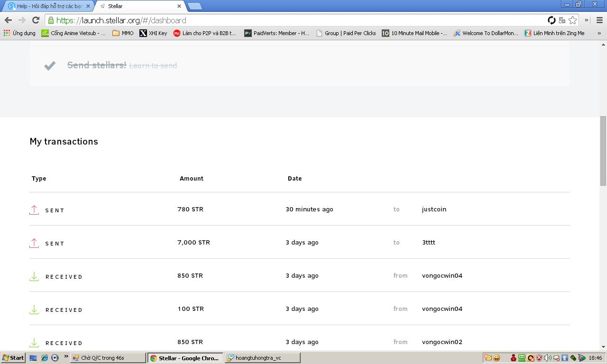Click the '7,000 STR' amount
607x364 pixels.
[193, 242]
